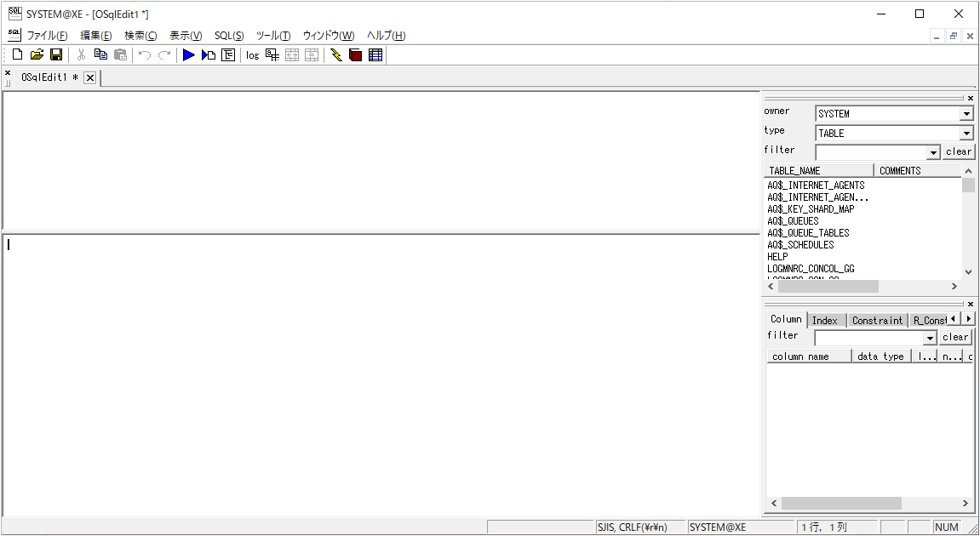Open the ファイル(F) menu

coord(47,36)
